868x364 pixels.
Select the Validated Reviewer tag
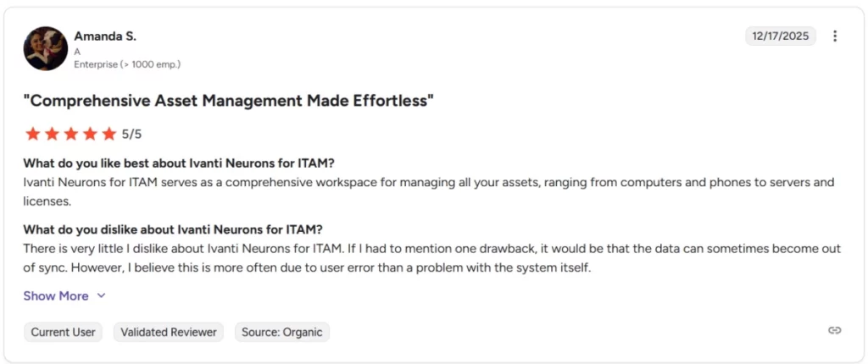pyautogui.click(x=169, y=332)
